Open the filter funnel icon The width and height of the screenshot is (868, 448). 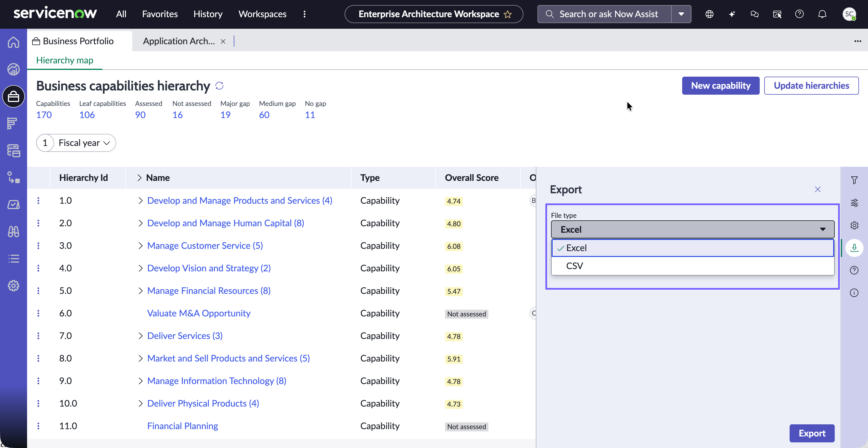pyautogui.click(x=854, y=180)
